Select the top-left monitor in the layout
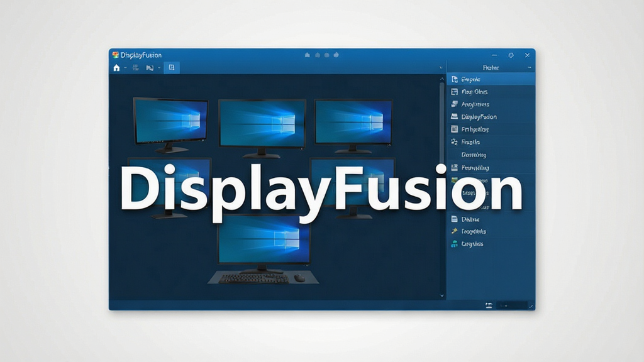The image size is (644, 362). point(170,125)
